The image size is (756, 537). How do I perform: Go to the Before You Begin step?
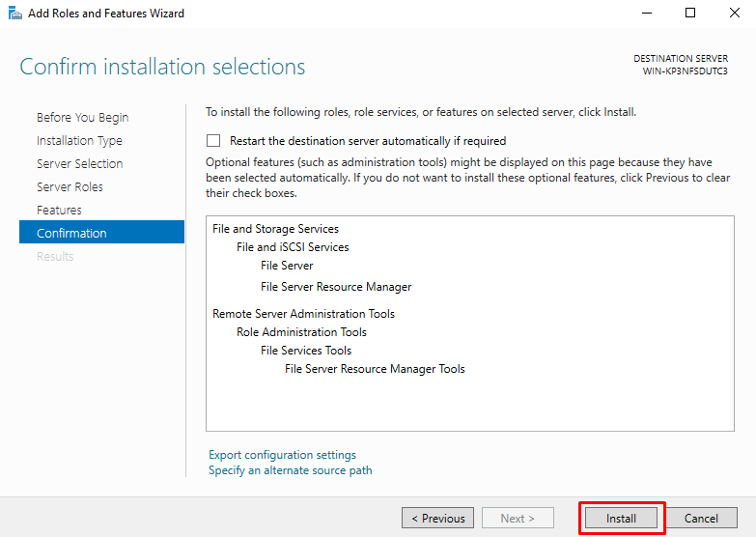coord(82,117)
